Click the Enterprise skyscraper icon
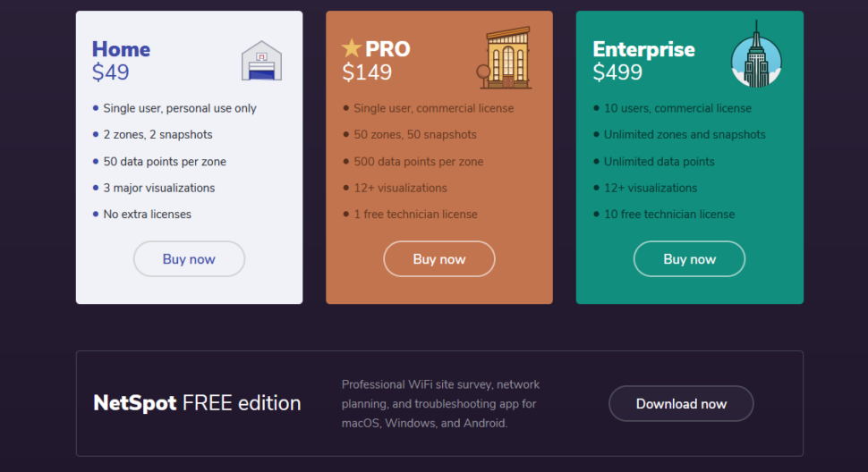Image resolution: width=868 pixels, height=472 pixels. pyautogui.click(x=756, y=55)
